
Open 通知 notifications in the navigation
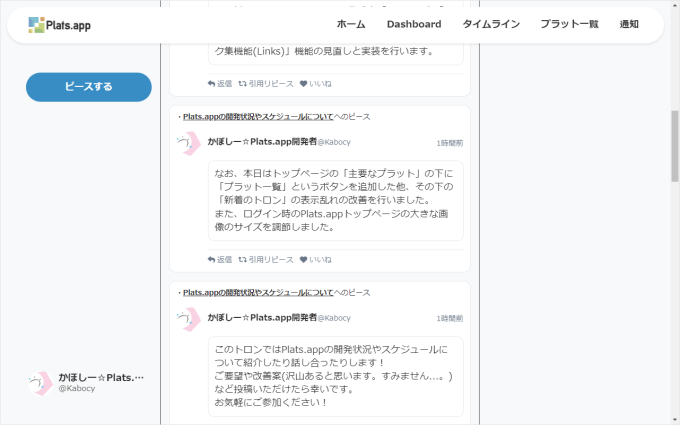click(629, 24)
